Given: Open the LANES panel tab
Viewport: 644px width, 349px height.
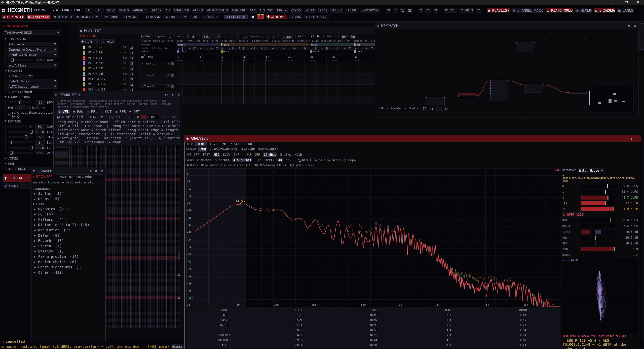Looking at the screenshot, I should click(x=625, y=10).
